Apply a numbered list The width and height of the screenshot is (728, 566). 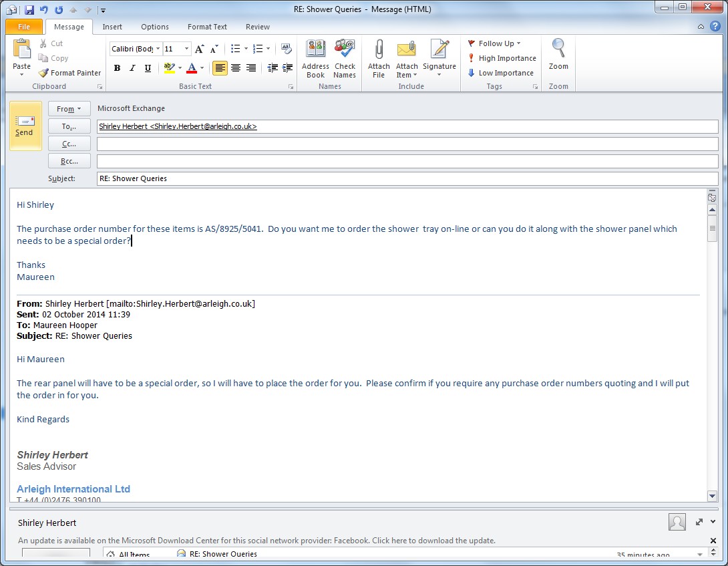(x=258, y=49)
